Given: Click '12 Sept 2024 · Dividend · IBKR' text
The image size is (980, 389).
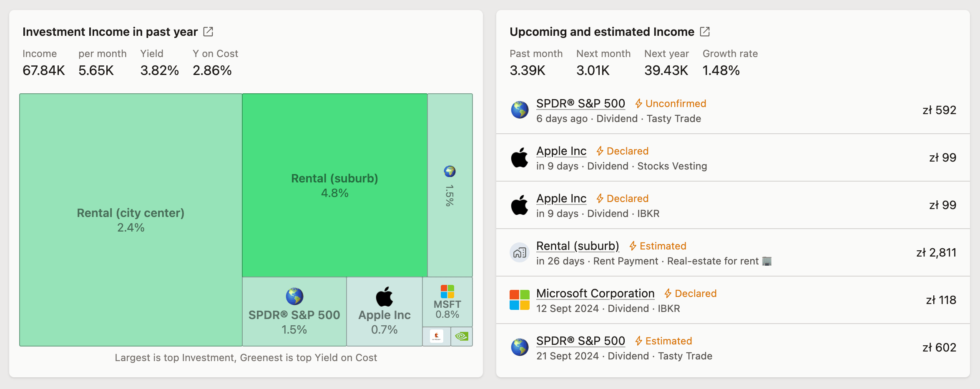Looking at the screenshot, I should [608, 309].
